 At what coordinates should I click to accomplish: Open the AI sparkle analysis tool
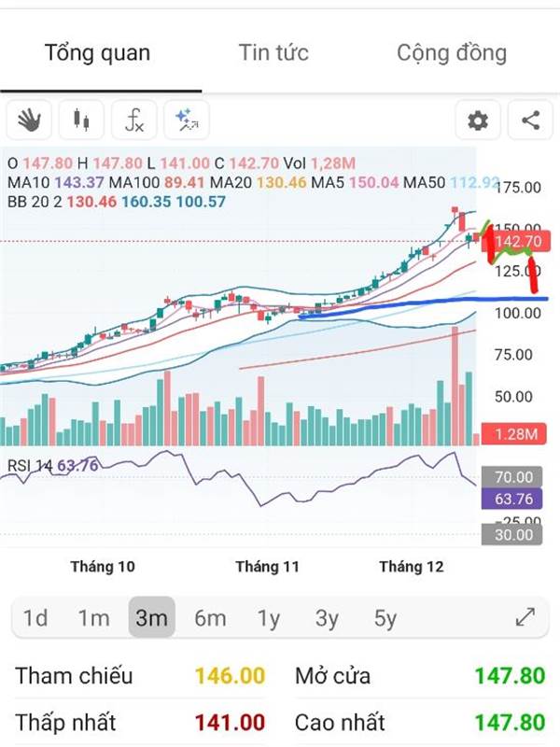point(187,120)
